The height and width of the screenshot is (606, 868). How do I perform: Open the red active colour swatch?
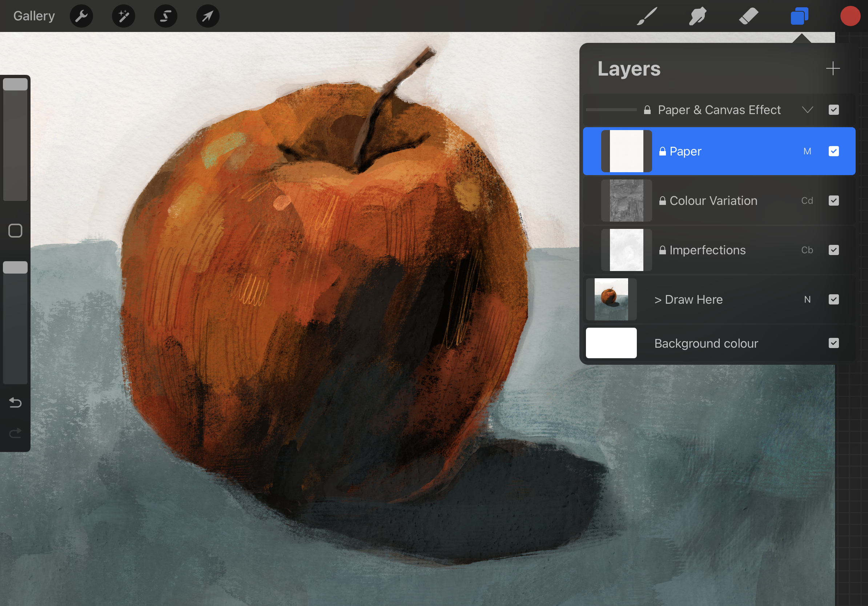point(850,16)
